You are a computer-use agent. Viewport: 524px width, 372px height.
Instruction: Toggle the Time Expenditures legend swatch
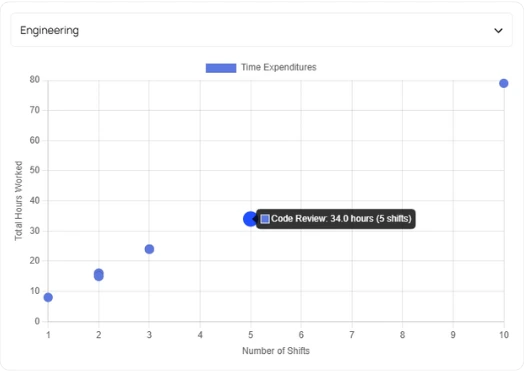click(221, 68)
